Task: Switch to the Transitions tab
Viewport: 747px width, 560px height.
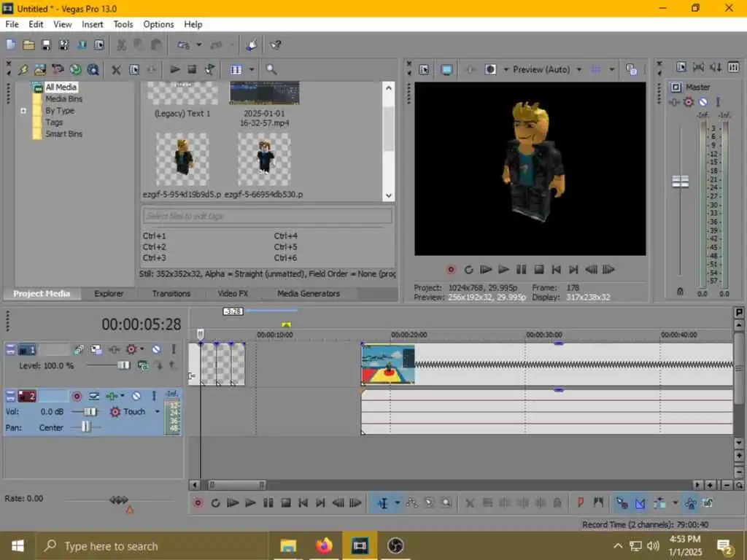Action: [x=171, y=294]
